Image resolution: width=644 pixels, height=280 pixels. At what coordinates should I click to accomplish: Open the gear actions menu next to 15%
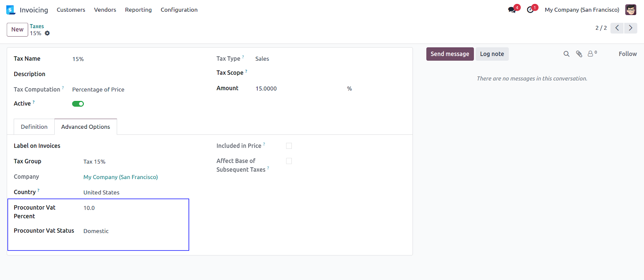47,33
